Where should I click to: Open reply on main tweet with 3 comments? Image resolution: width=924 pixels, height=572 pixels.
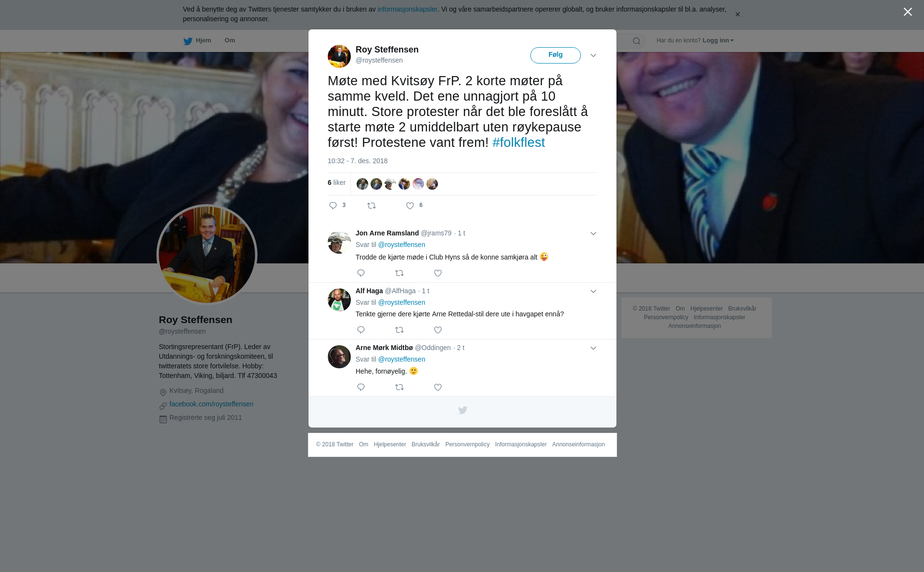337,206
